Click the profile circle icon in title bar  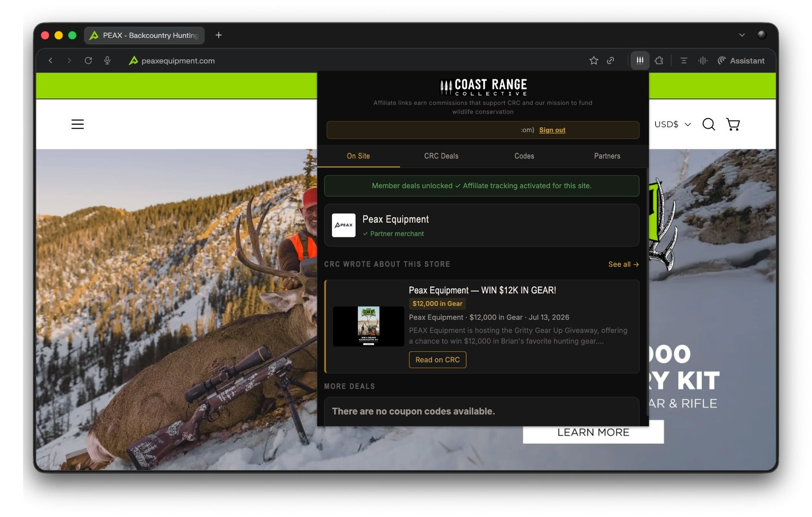[762, 35]
